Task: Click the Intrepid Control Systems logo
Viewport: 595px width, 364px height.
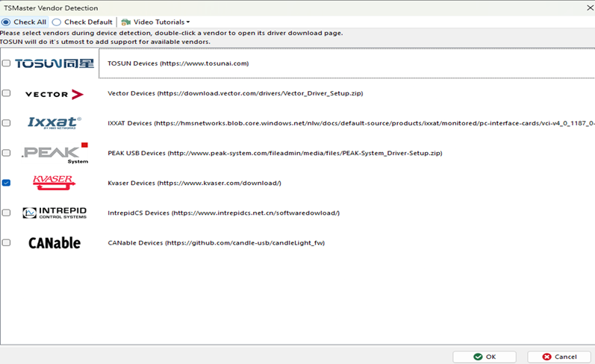Action: coord(54,213)
